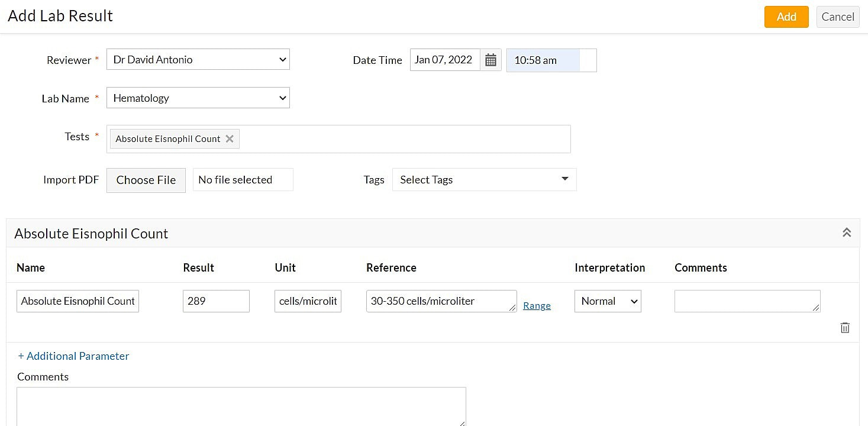Focus the parameter Name input field
This screenshot has height=426, width=868.
(78, 301)
